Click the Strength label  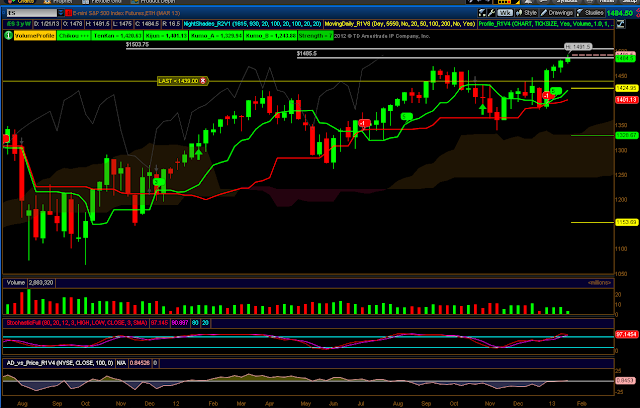316,36
